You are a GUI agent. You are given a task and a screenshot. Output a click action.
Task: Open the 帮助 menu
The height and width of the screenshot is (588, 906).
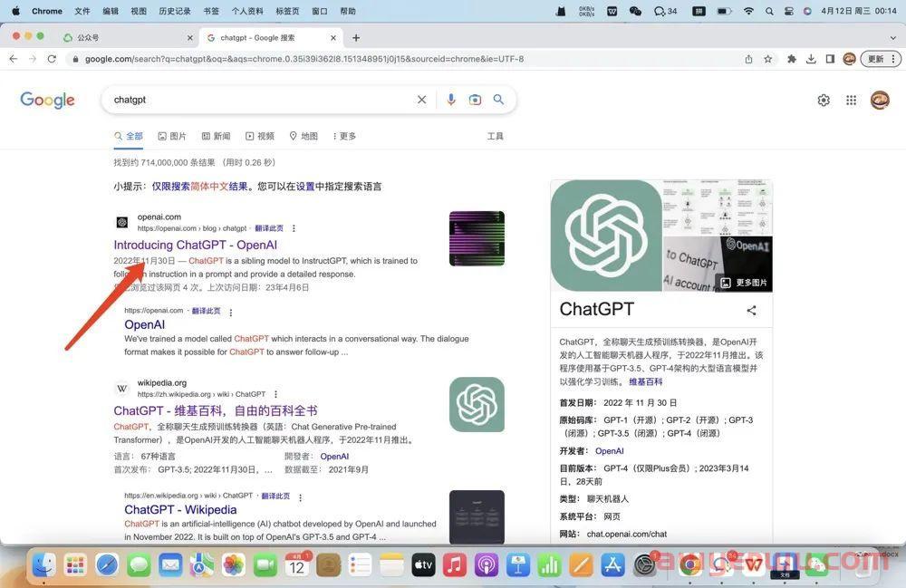pos(348,11)
